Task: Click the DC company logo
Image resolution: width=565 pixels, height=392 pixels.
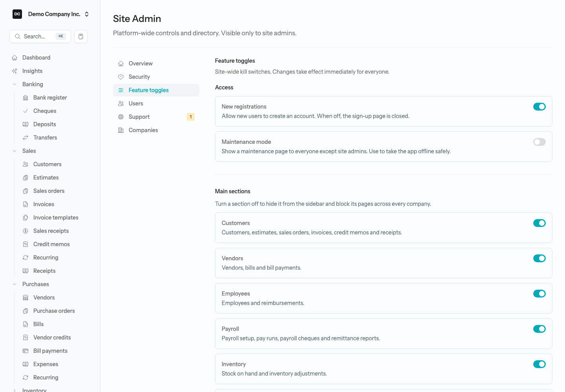Action: click(17, 14)
